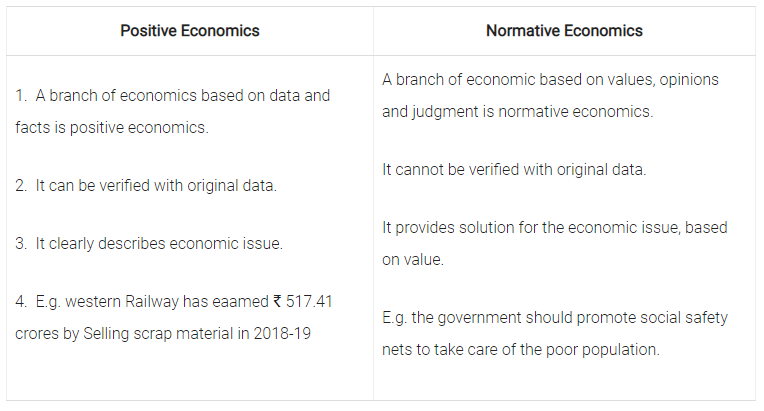Viewport: 764px width, 411px height.
Task: Click 'nets to take care of the poor population.'
Action: [x=521, y=350]
